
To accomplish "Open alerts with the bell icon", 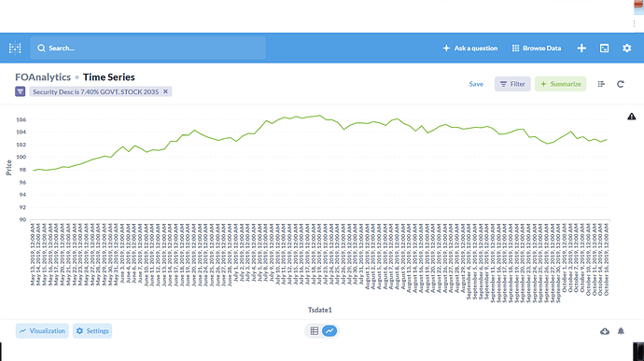I will point(621,331).
